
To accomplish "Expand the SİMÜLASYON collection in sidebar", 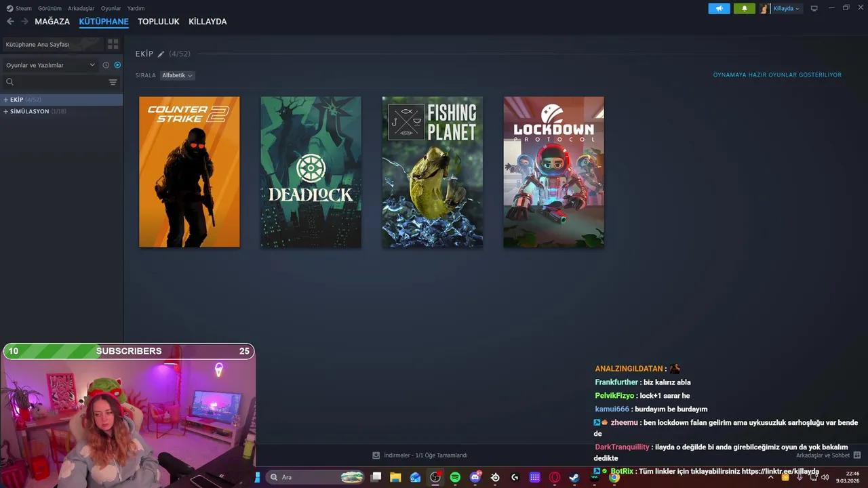I will tap(6, 111).
